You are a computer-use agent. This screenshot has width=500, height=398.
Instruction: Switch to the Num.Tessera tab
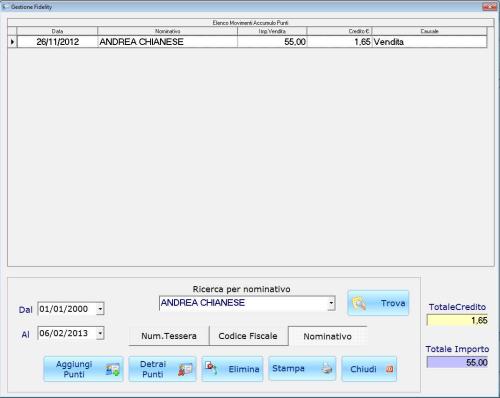click(169, 336)
